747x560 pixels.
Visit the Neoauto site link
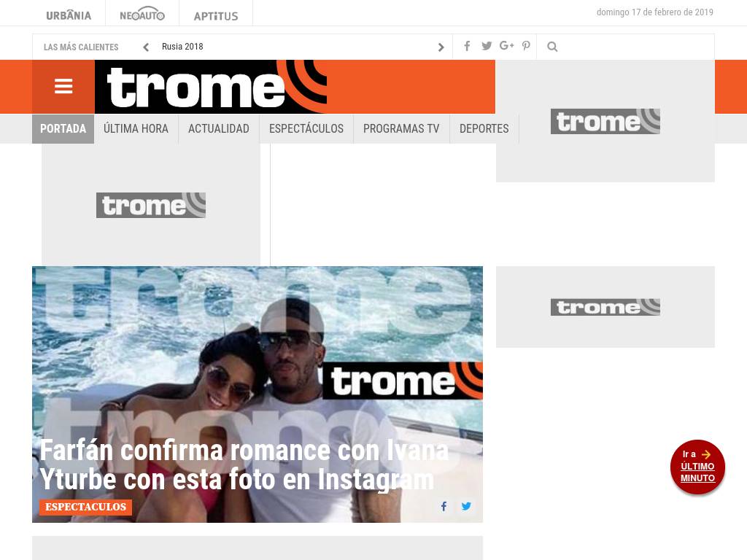(x=142, y=15)
